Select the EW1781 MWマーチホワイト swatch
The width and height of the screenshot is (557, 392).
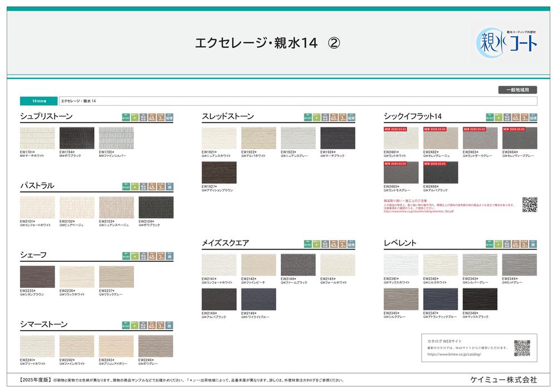coord(37,138)
